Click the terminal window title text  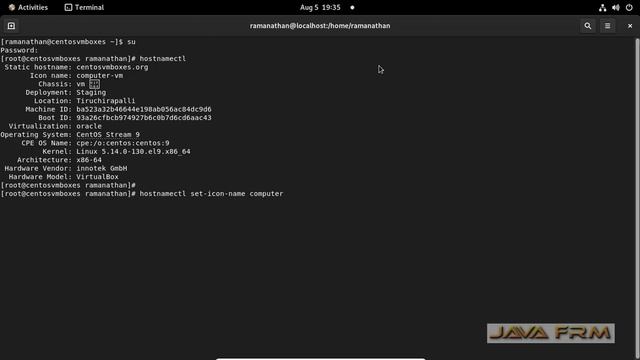point(320,26)
